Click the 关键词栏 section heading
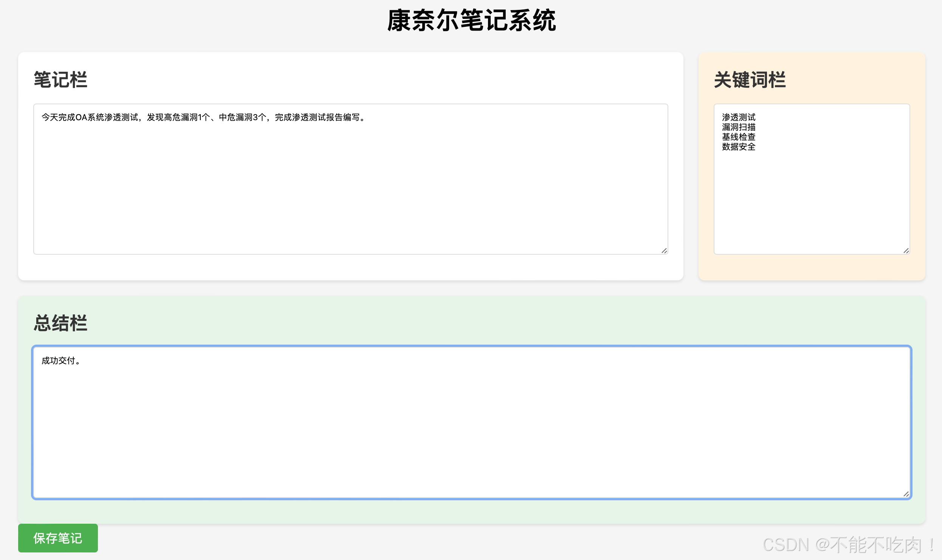 750,80
